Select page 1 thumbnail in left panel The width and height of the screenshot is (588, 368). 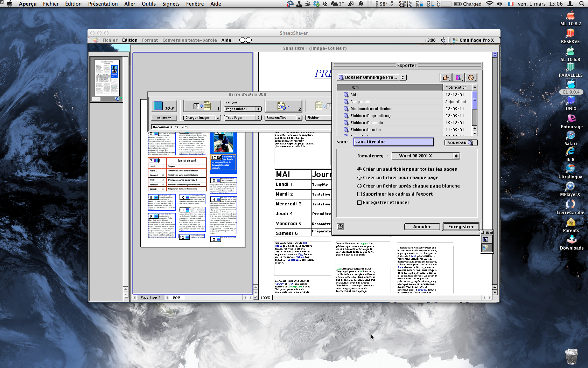click(107, 77)
